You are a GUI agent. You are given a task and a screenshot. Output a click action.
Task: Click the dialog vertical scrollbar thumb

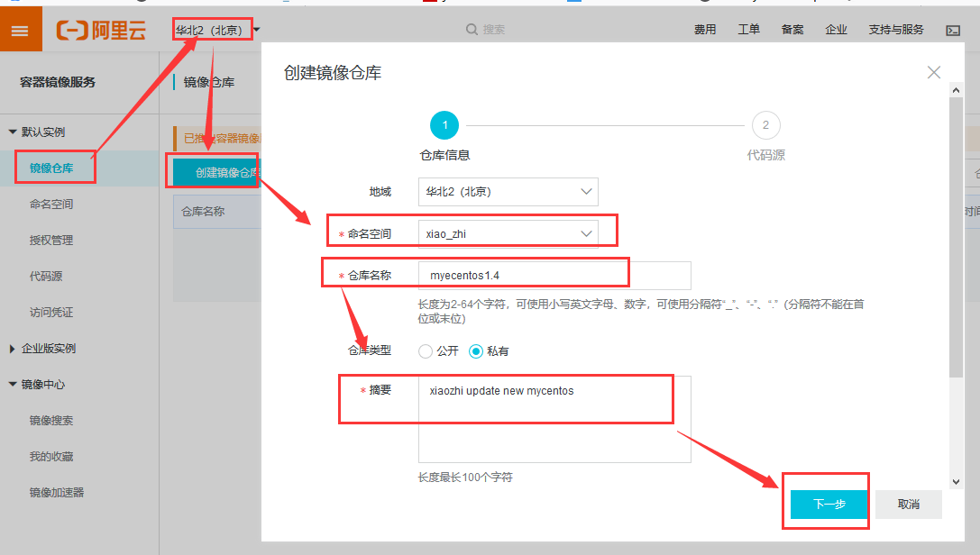click(x=956, y=237)
